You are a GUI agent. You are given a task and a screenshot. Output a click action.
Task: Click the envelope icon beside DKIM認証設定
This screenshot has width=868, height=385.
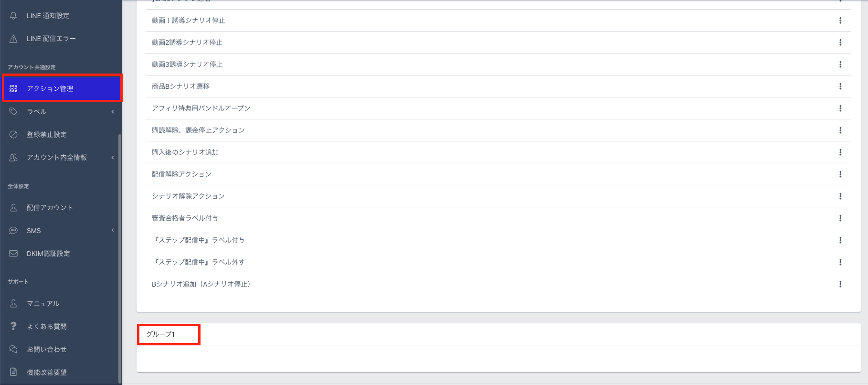click(x=13, y=254)
